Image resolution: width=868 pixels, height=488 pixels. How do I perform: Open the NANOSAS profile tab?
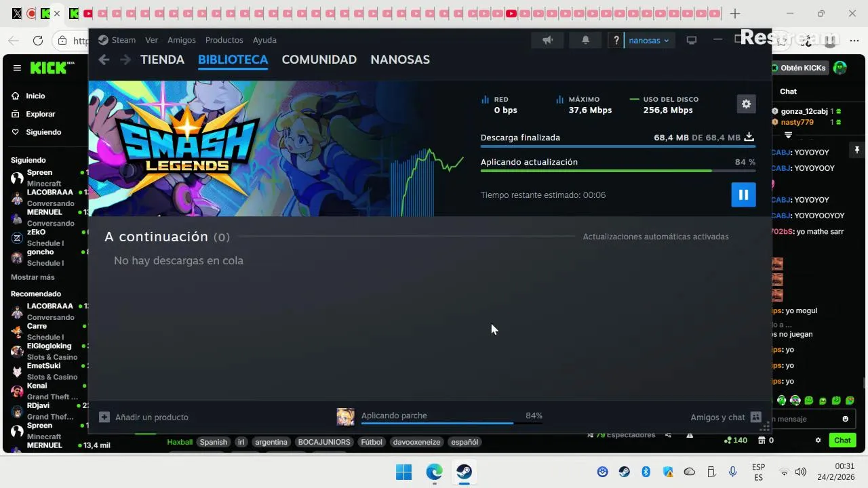400,60
